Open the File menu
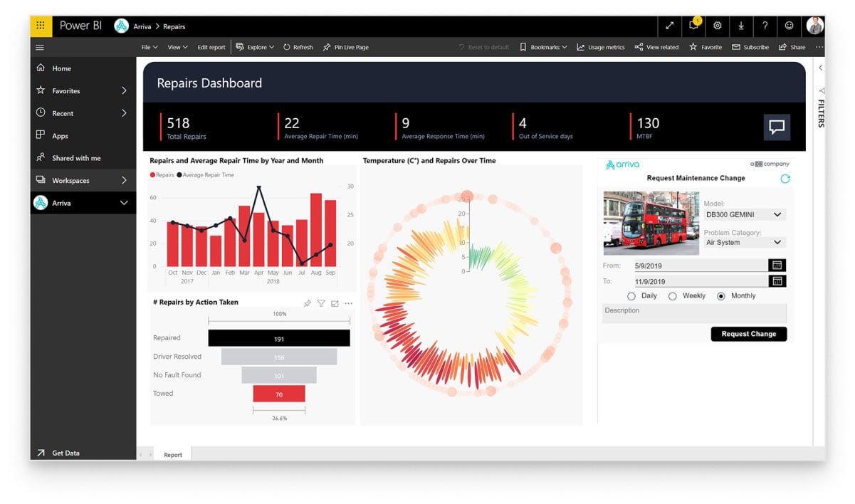855x504 pixels. 149,48
